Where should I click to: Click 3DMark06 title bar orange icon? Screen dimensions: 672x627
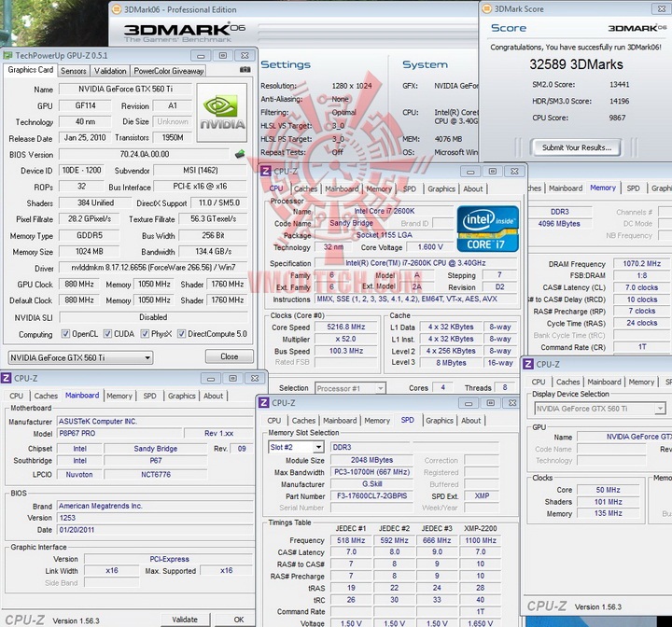tap(116, 10)
